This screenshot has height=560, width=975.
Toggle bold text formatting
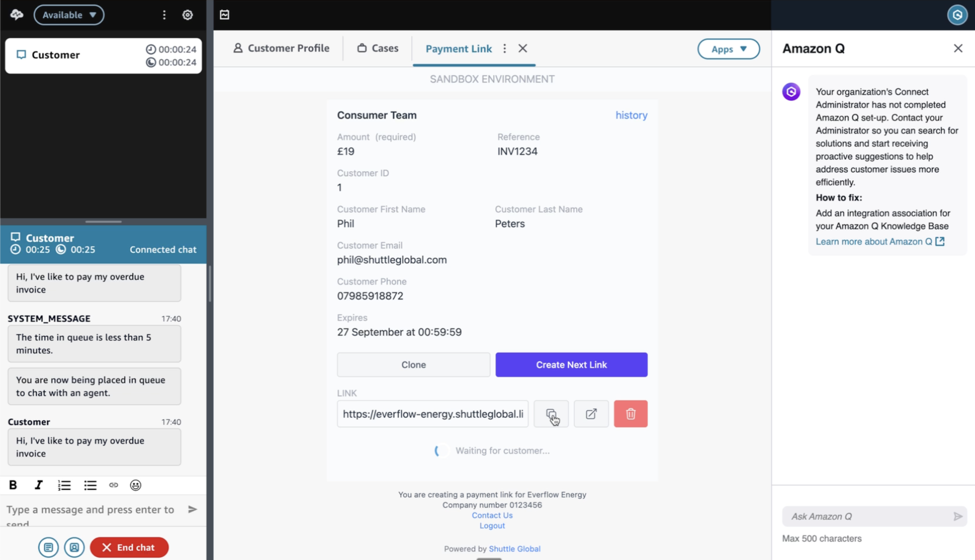point(13,485)
